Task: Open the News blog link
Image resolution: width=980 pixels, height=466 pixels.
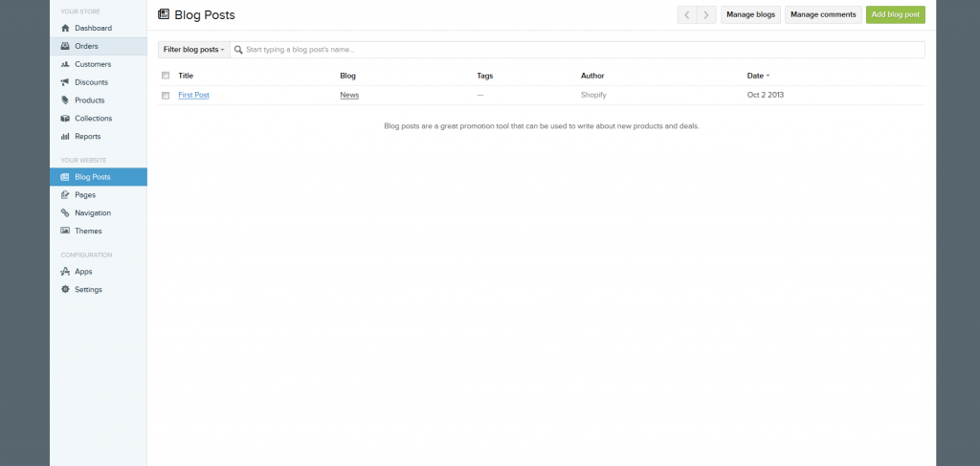Action: [349, 95]
